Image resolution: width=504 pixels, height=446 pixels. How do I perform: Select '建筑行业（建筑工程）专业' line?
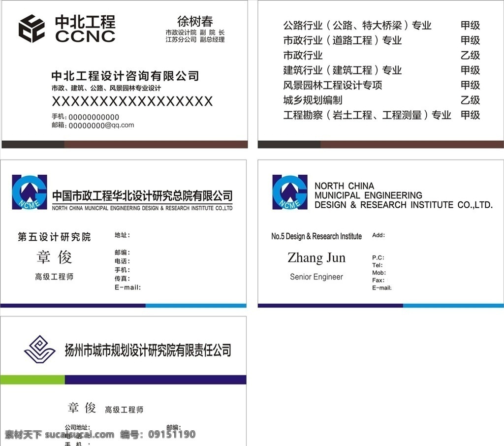pos(343,70)
